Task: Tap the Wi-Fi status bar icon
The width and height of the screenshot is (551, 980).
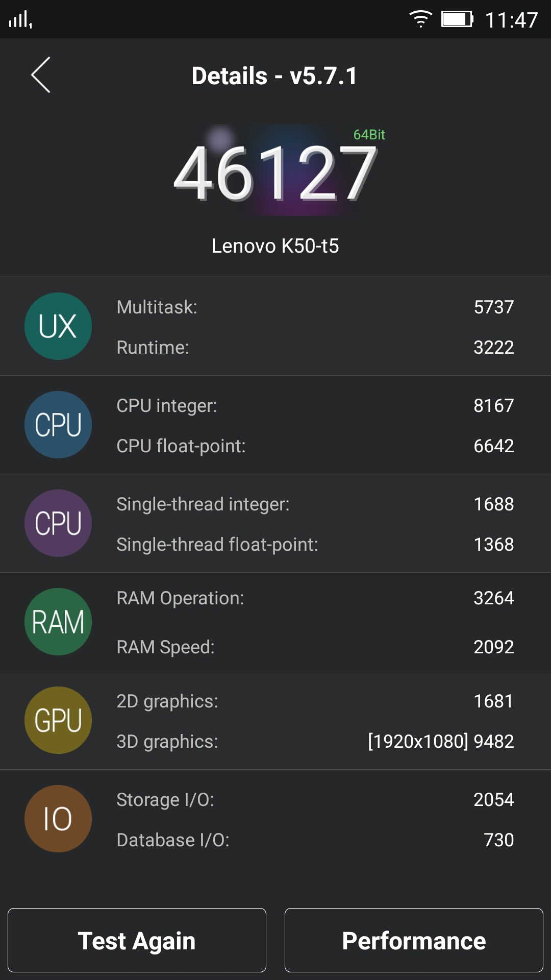Action: (420, 19)
